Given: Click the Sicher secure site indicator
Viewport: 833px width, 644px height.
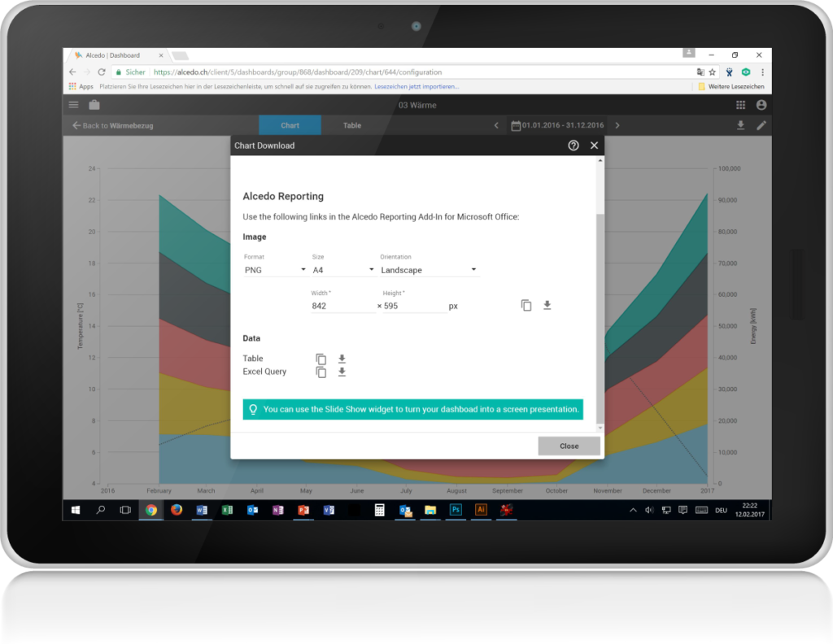Looking at the screenshot, I should [x=131, y=72].
